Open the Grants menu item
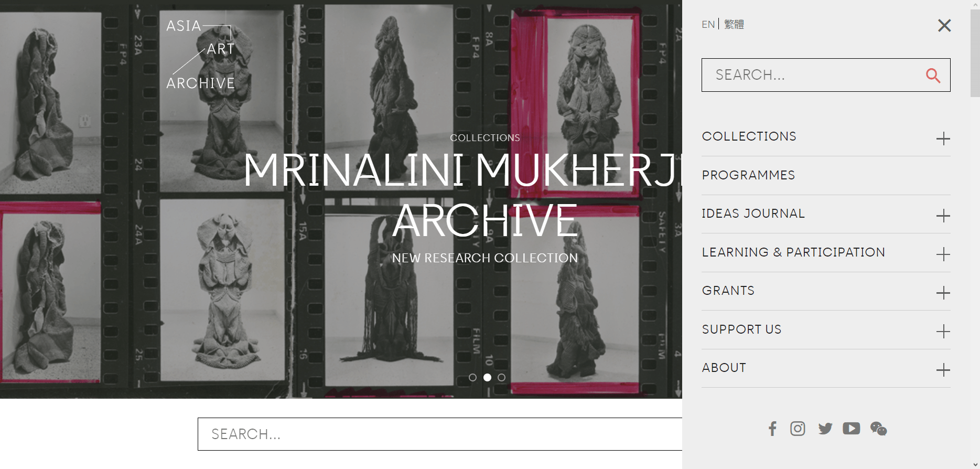Image resolution: width=980 pixels, height=469 pixels. pyautogui.click(x=728, y=291)
